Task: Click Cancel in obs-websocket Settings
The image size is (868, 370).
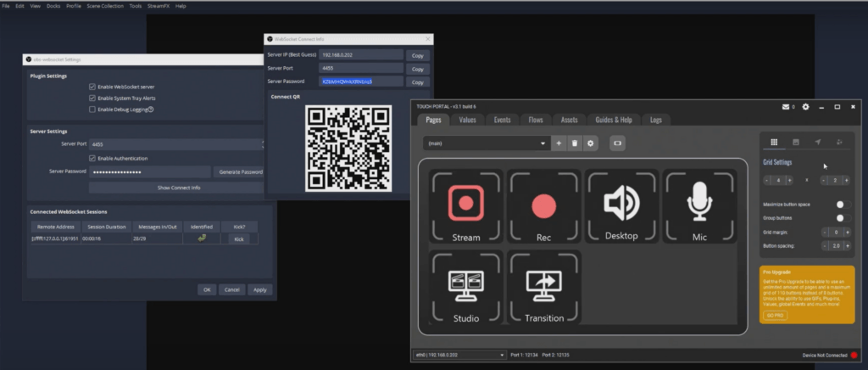Action: point(232,289)
